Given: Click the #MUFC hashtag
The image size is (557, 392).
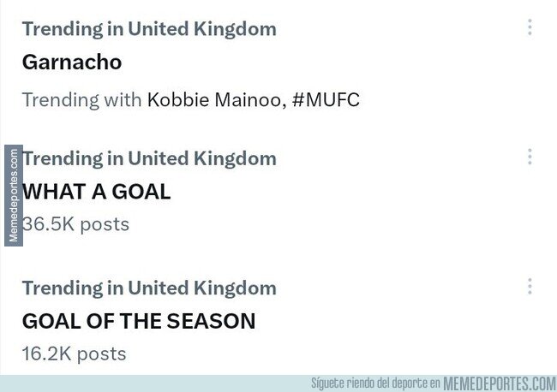Looking at the screenshot, I should (326, 99).
